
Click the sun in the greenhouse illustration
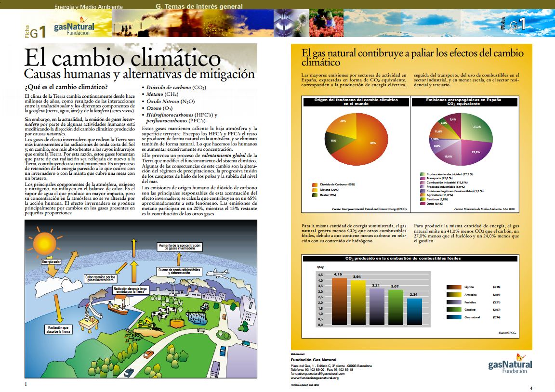pyautogui.click(x=45, y=244)
